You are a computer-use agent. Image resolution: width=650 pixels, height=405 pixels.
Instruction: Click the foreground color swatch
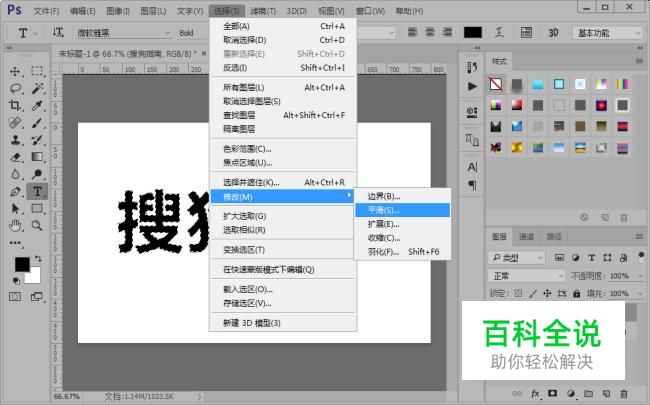[x=22, y=264]
